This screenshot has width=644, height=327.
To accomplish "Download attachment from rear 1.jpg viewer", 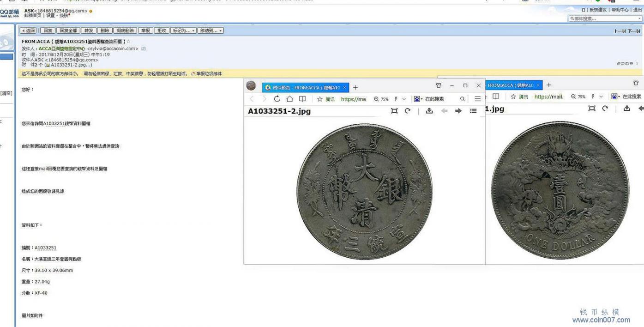I will (x=626, y=109).
